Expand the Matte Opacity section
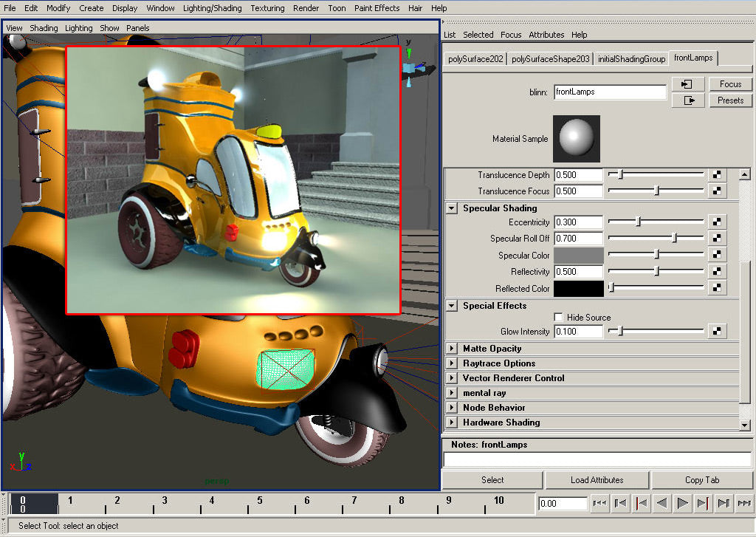Image resolution: width=756 pixels, height=537 pixels. (x=452, y=349)
